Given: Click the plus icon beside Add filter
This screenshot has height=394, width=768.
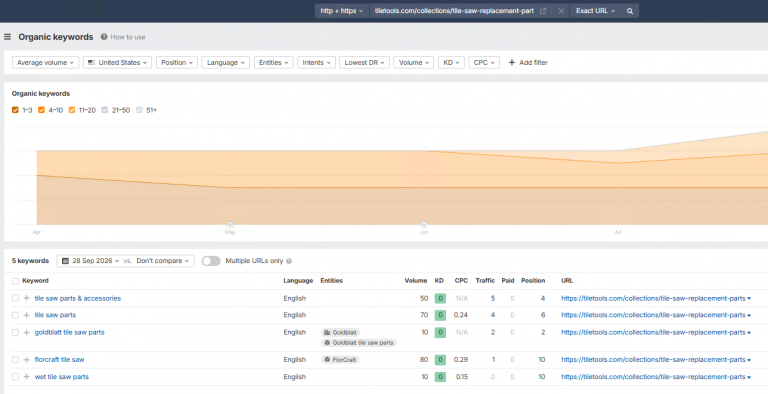Looking at the screenshot, I should coord(512,63).
